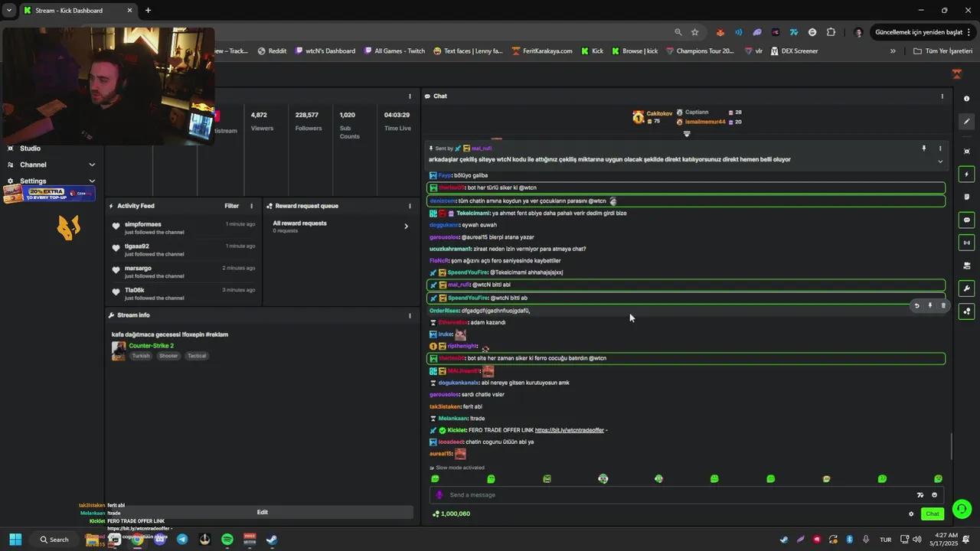Pin icon on the pinned mal_rufi message
Viewport: 980px width, 551px height.
(x=923, y=148)
